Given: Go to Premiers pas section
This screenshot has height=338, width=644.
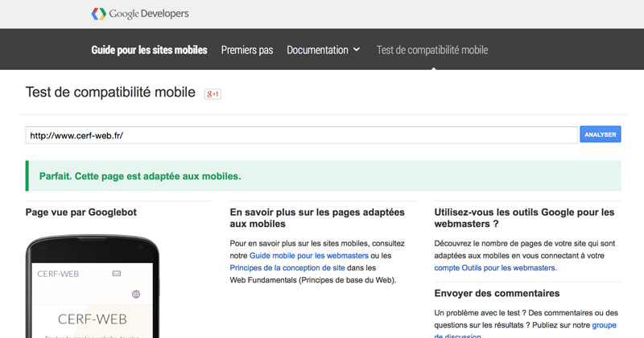Looking at the screenshot, I should [x=247, y=50].
